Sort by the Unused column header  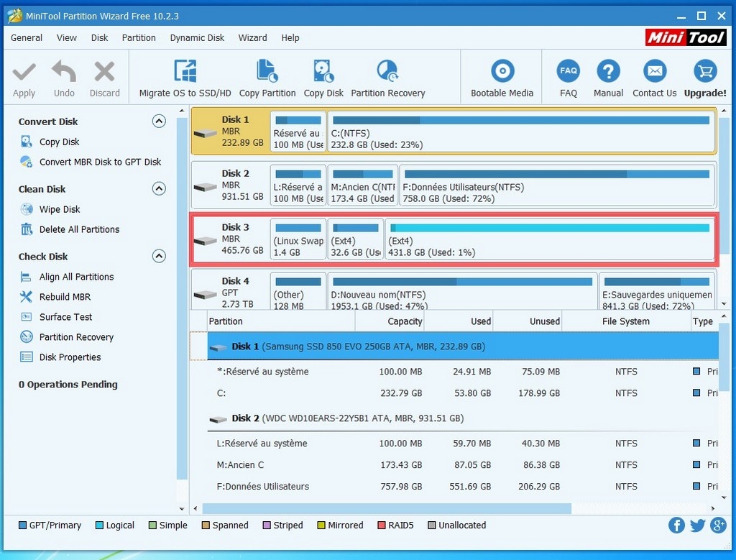point(528,321)
